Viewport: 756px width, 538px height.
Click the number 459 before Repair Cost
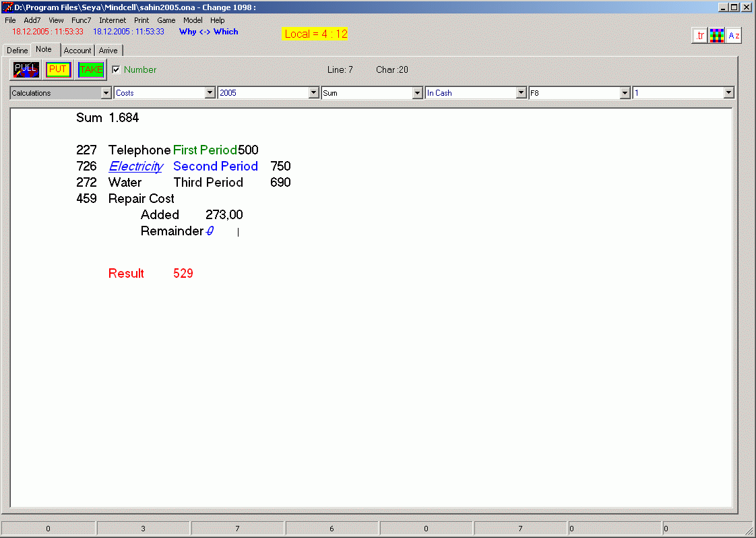coord(86,199)
